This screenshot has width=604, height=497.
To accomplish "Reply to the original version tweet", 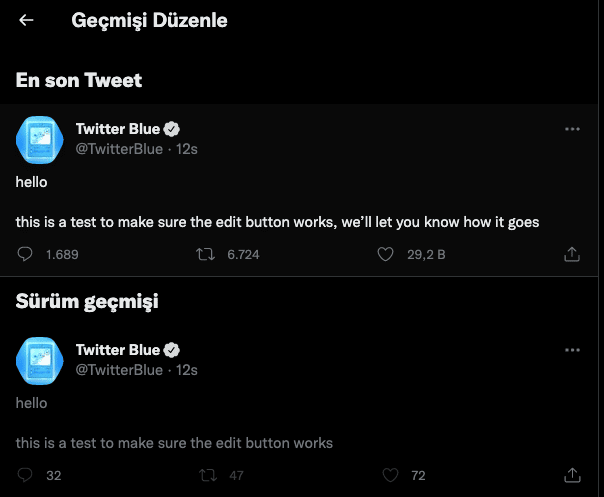I will 26,474.
